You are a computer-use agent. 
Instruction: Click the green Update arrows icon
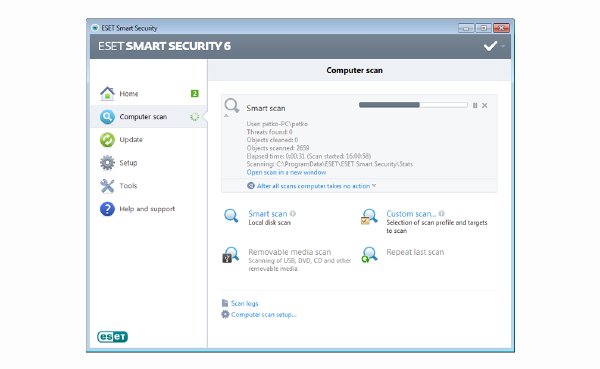(107, 140)
